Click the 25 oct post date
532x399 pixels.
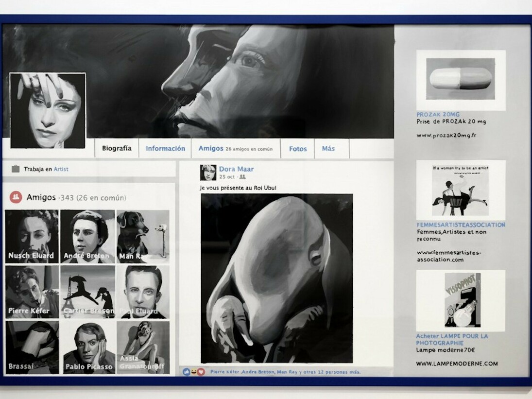[x=226, y=177]
